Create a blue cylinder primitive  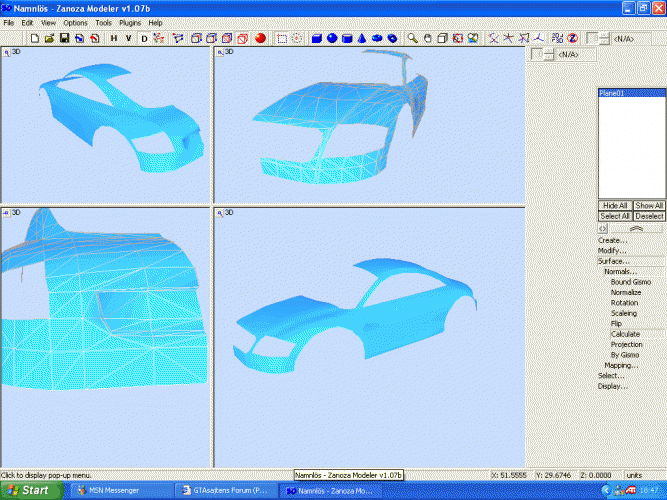[346, 38]
